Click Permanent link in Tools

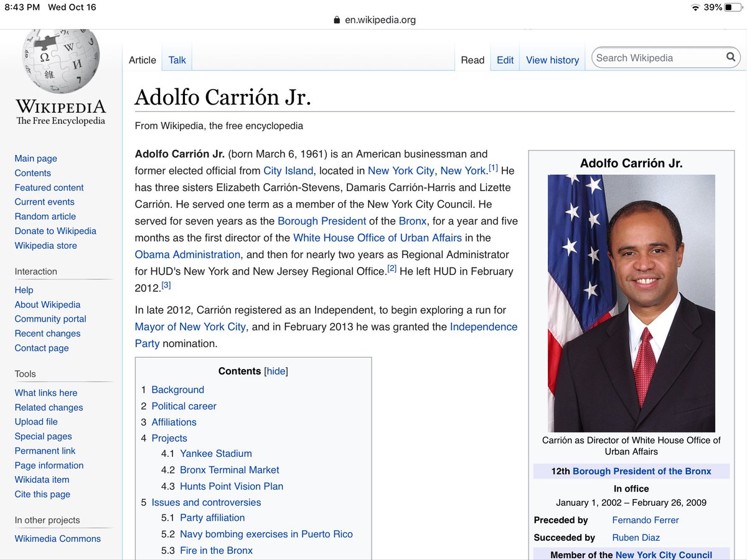45,450
